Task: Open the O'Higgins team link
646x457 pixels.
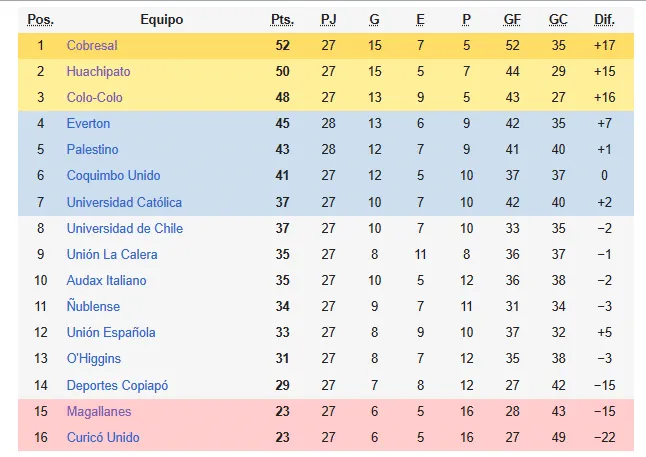Action: pyautogui.click(x=94, y=359)
